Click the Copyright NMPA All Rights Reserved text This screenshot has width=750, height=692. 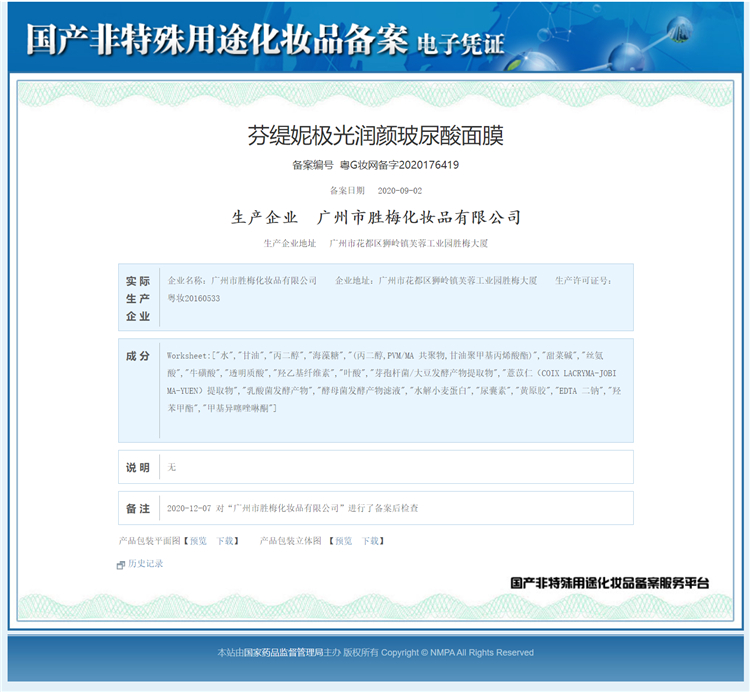coord(457,652)
